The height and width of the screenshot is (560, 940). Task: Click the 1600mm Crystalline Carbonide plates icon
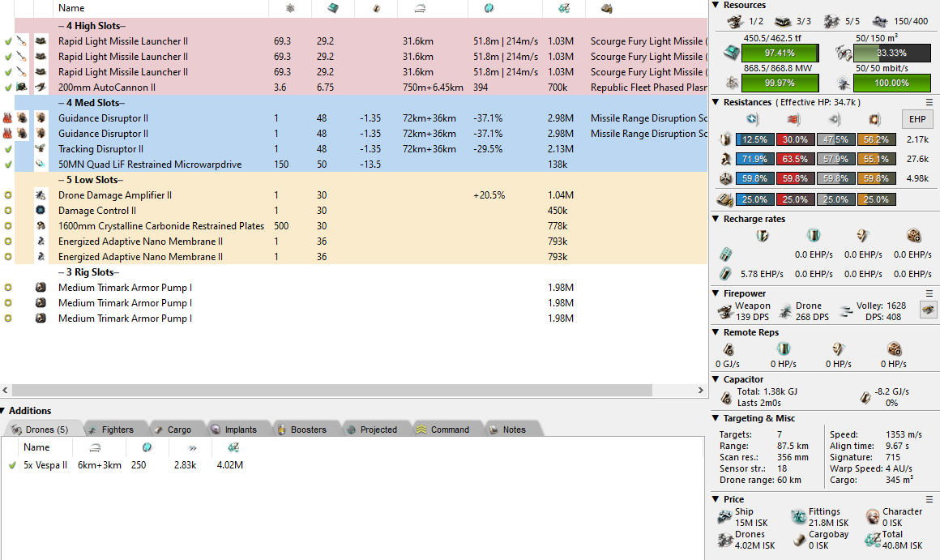coord(41,226)
